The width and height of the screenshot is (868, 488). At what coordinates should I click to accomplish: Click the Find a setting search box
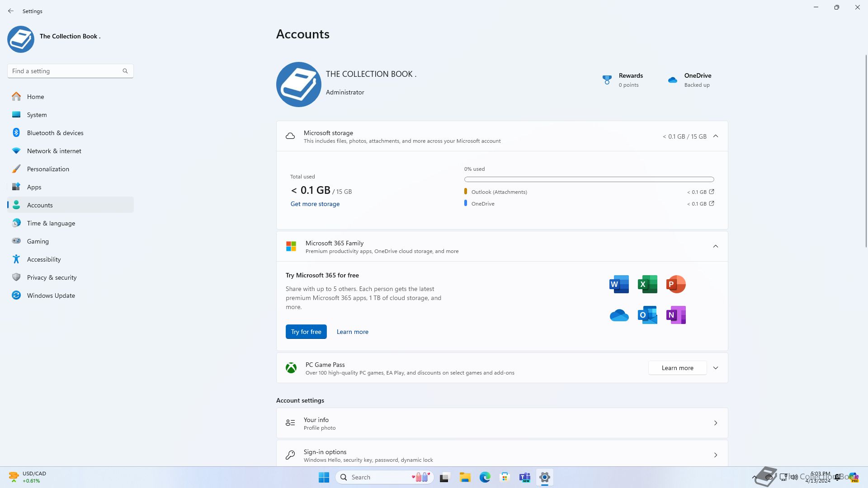click(x=71, y=71)
